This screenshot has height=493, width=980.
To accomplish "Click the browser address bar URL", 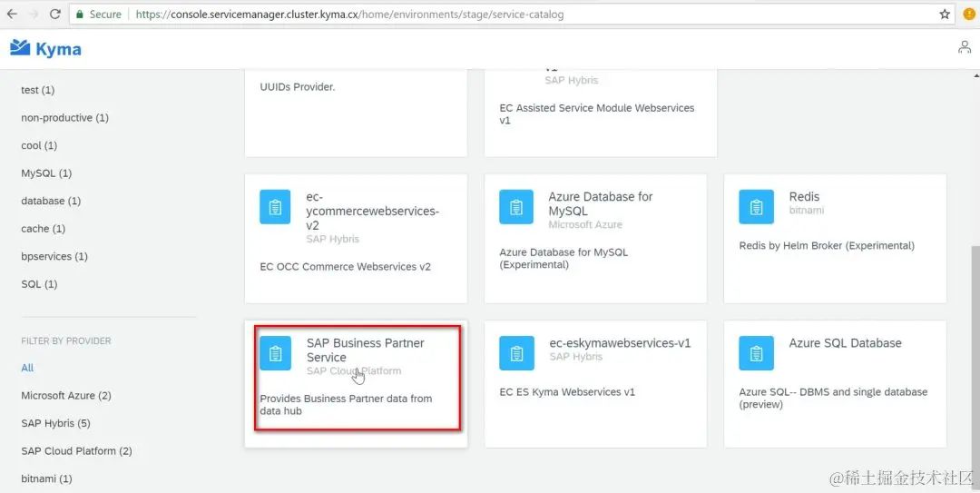I will (349, 14).
